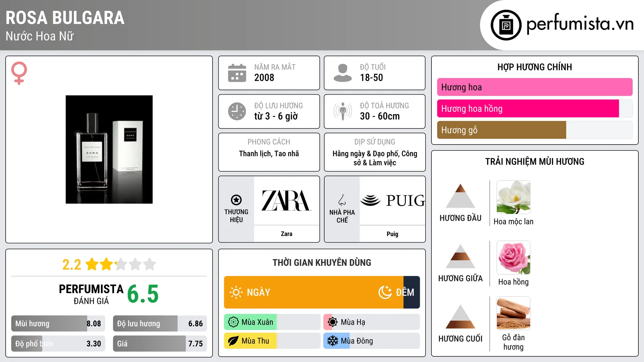Click the Ngày/Đêm recommended time bar
The height and width of the screenshot is (362, 644).
pyautogui.click(x=322, y=292)
